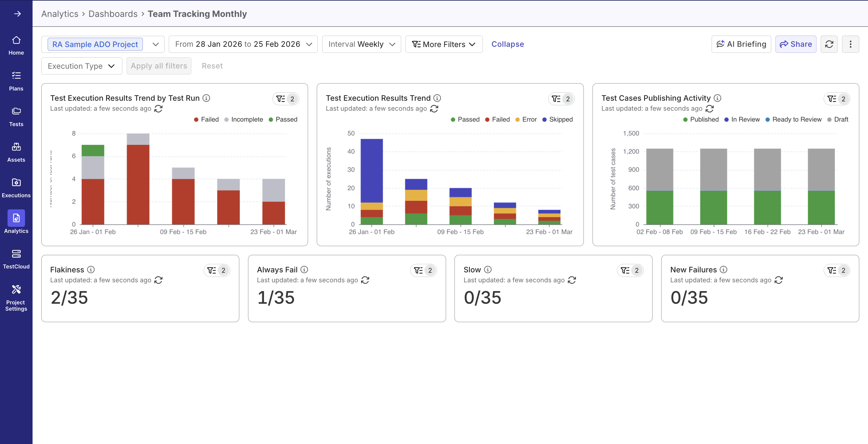This screenshot has width=868, height=444.
Task: Toggle the Passed legend in Results Trend chart
Action: coord(465,119)
